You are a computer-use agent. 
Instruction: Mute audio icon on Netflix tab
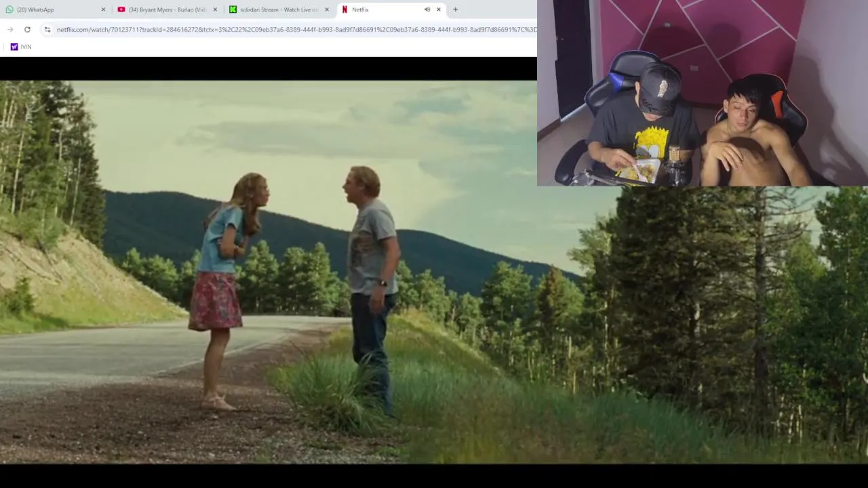(x=427, y=9)
